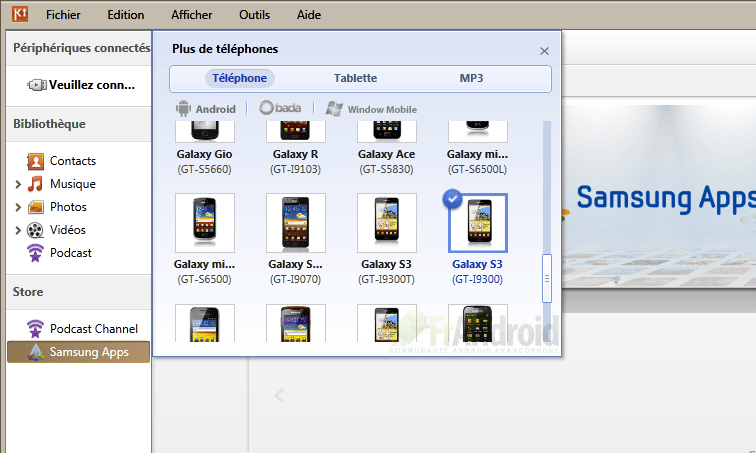The image size is (756, 453).
Task: Switch to the Téléphone tab
Action: [240, 78]
